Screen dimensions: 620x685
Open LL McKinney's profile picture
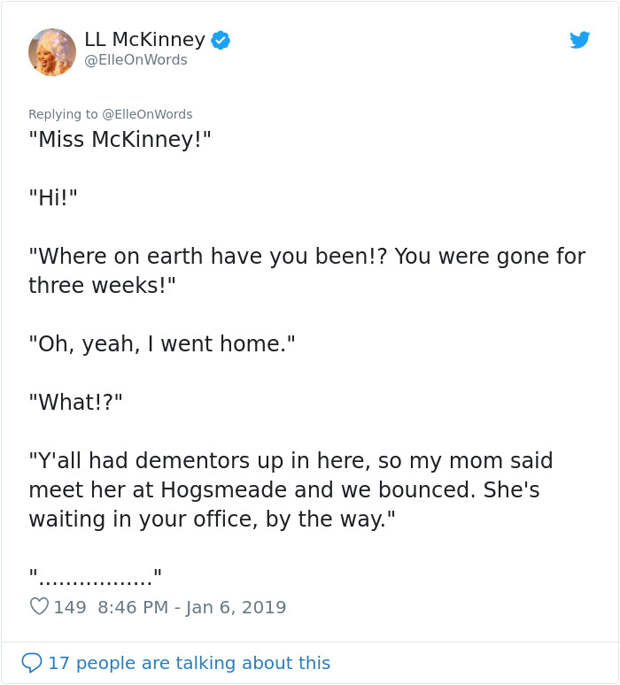[52, 52]
